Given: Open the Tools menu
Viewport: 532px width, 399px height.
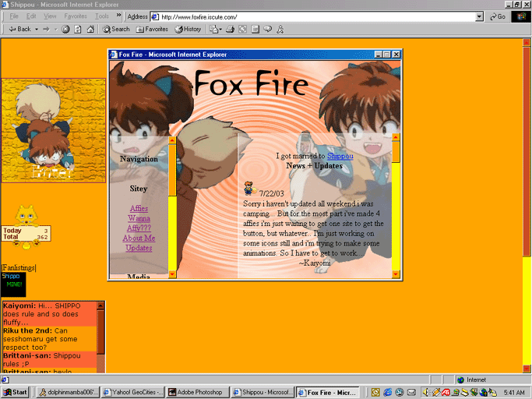Looking at the screenshot, I should 102,16.
